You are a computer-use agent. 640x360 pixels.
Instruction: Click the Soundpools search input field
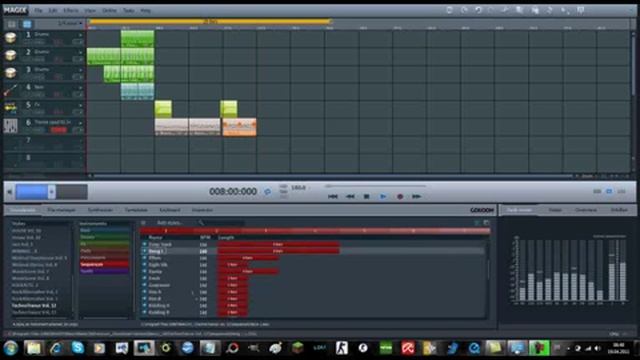224,223
